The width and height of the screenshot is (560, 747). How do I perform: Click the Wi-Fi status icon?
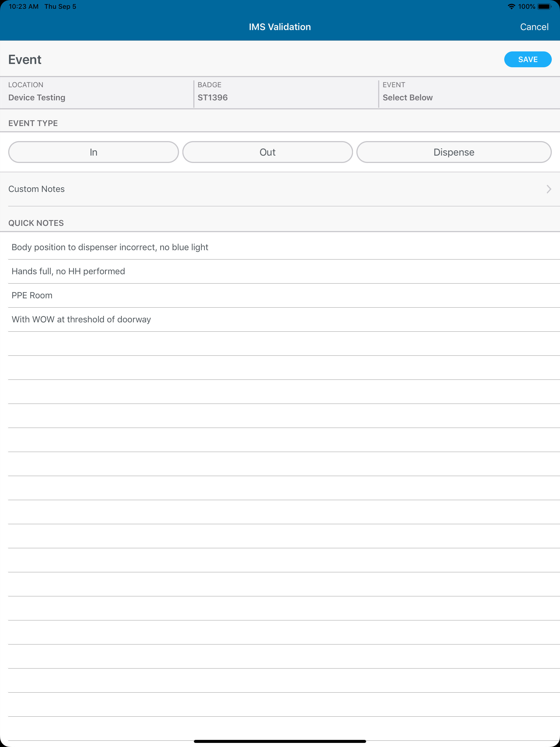[x=511, y=6]
